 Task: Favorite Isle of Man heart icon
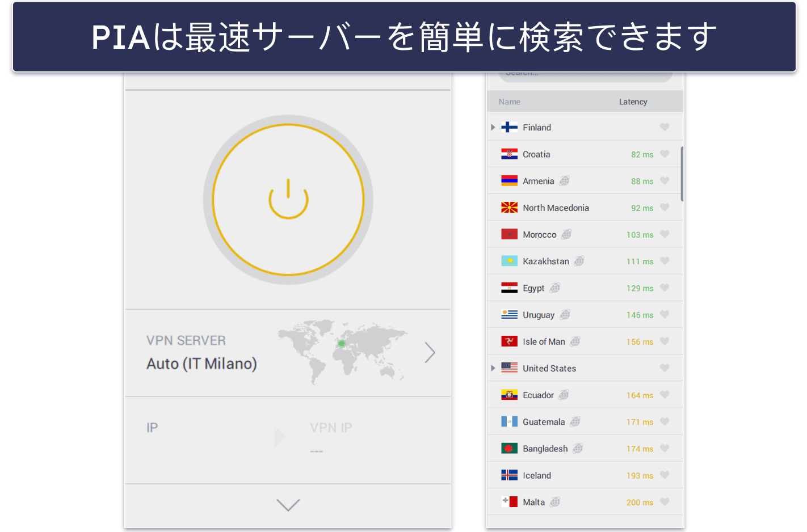[665, 341]
